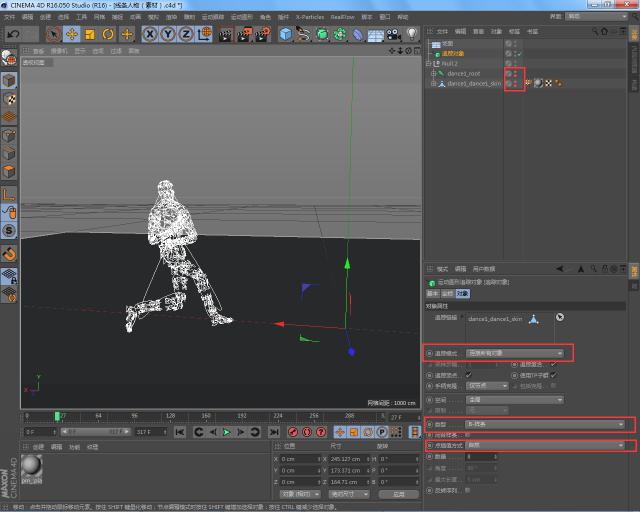
Task: Toggle the Z axis lock icon
Action: coord(186,34)
